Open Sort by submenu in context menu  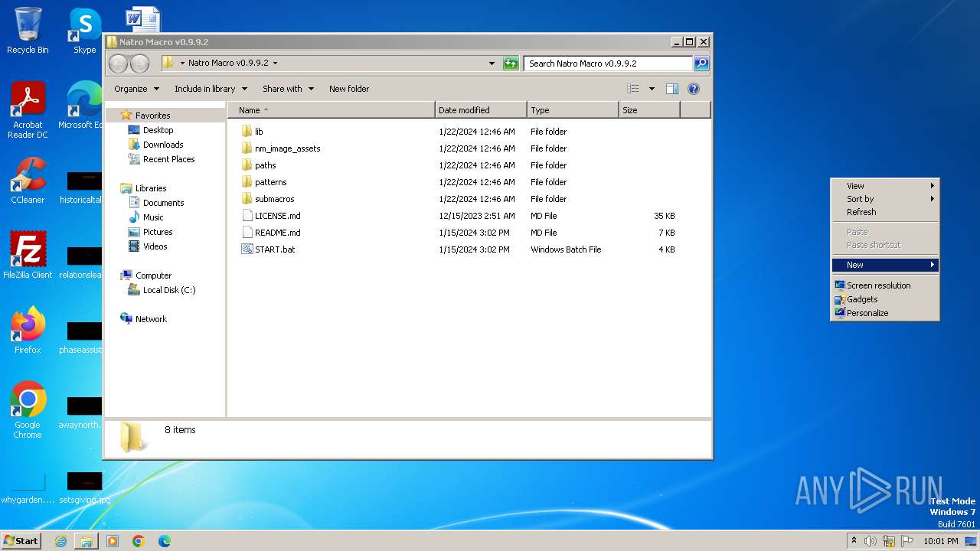(x=885, y=199)
